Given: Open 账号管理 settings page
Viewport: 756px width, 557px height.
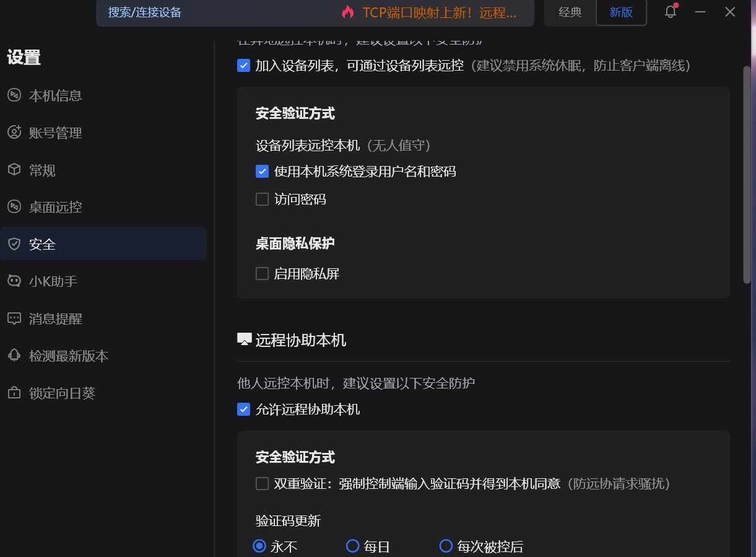Looking at the screenshot, I should coord(103,133).
